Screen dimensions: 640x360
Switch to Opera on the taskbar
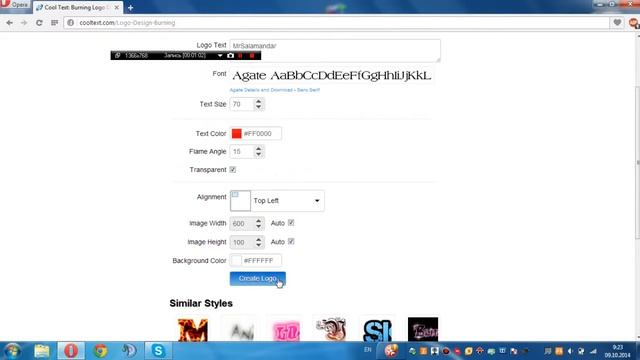[x=71, y=351]
